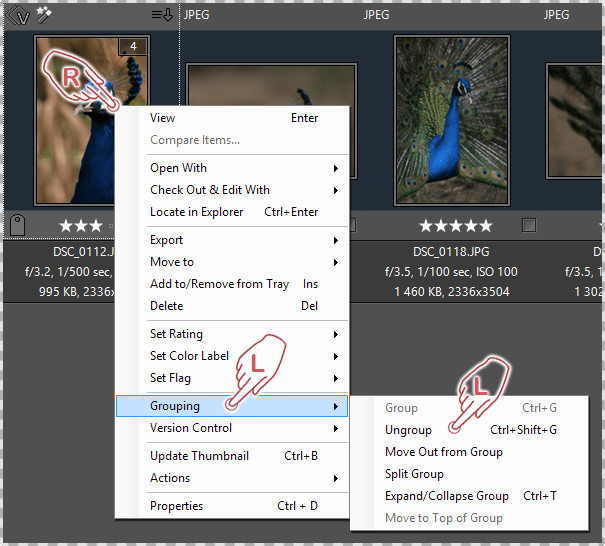Click the tag icon under DSC_0112 thumbnail
The height and width of the screenshot is (546, 605).
pos(17,225)
